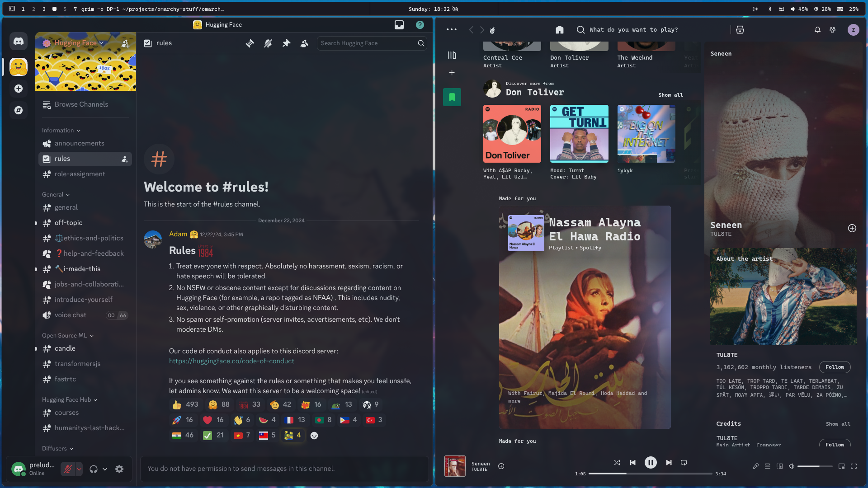The image size is (868, 488).
Task: Go back in Spotify navigation
Action: 471,30
